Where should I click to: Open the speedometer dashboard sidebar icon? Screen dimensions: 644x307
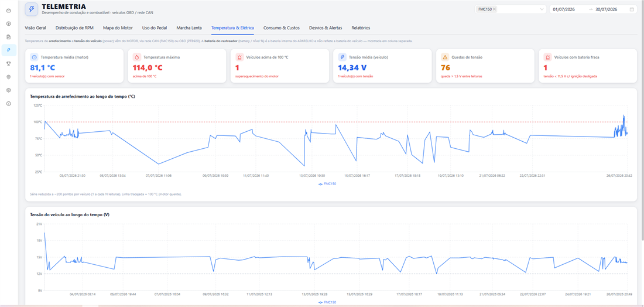click(x=9, y=11)
